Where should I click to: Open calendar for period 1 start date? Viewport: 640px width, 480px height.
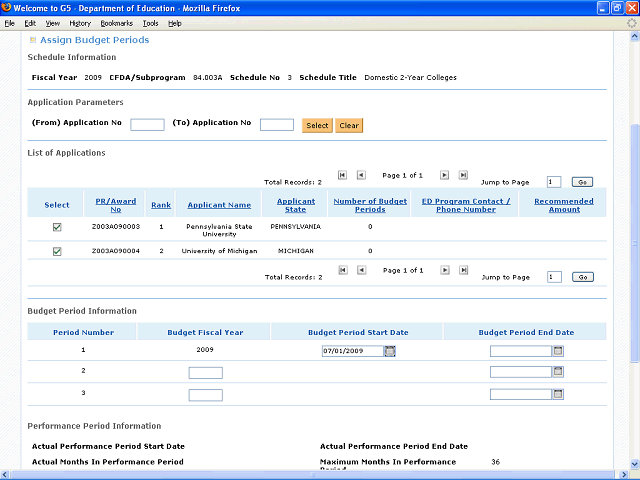391,351
